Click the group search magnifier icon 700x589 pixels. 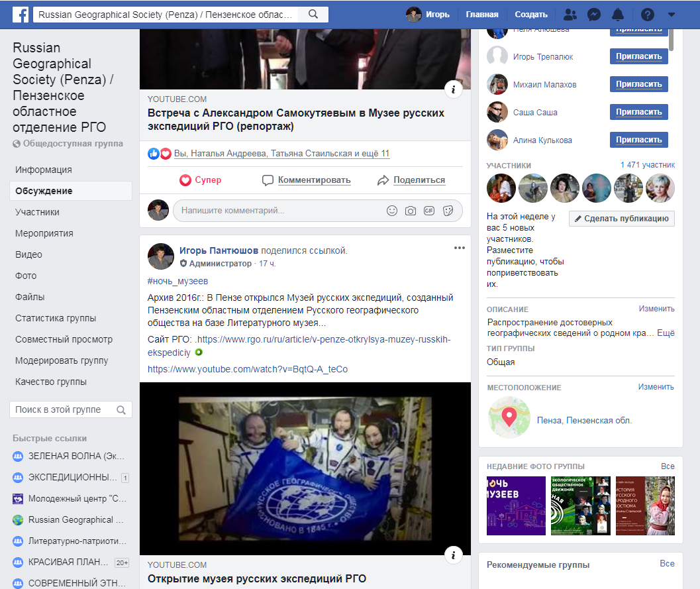pos(121,409)
